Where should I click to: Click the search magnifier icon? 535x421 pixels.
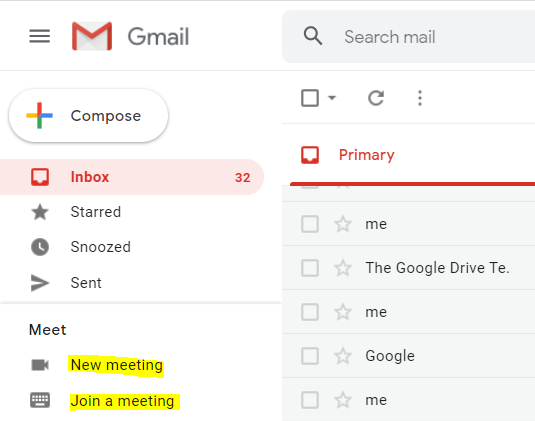click(x=313, y=36)
